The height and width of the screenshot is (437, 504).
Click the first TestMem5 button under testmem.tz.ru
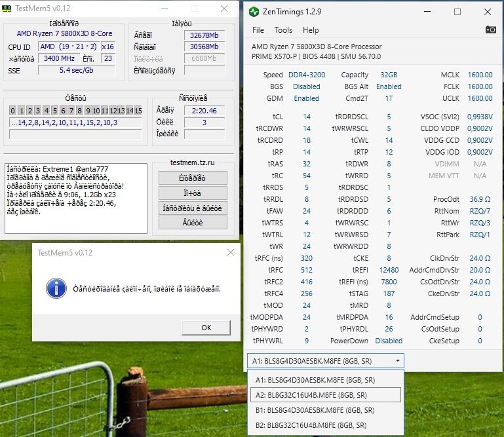pyautogui.click(x=193, y=178)
